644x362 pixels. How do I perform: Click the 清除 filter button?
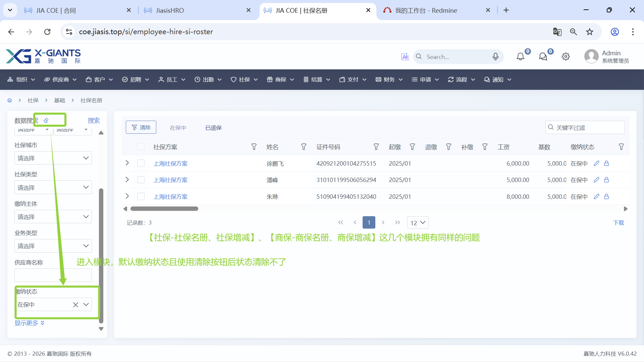click(x=141, y=127)
